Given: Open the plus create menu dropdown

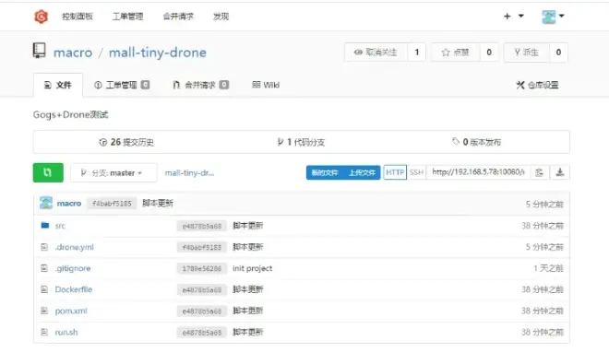Looking at the screenshot, I should point(513,17).
